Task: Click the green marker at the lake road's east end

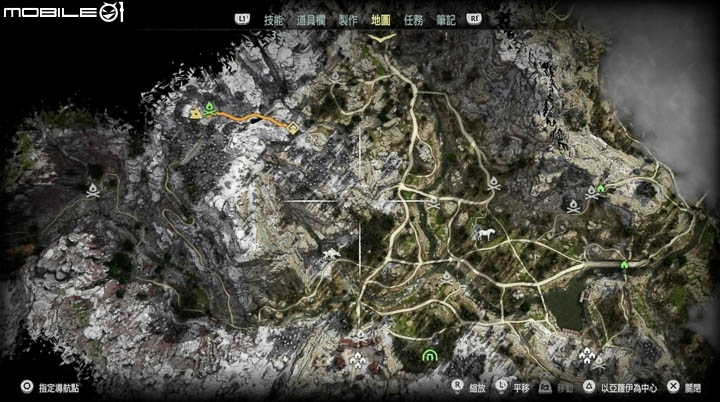Action: 624,265
